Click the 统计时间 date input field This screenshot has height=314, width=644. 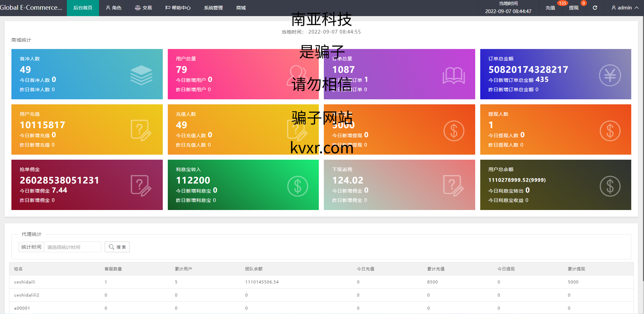pyautogui.click(x=72, y=247)
